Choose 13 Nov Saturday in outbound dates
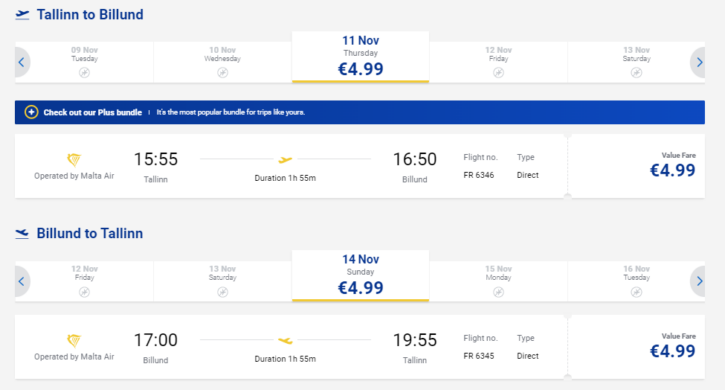 636,62
